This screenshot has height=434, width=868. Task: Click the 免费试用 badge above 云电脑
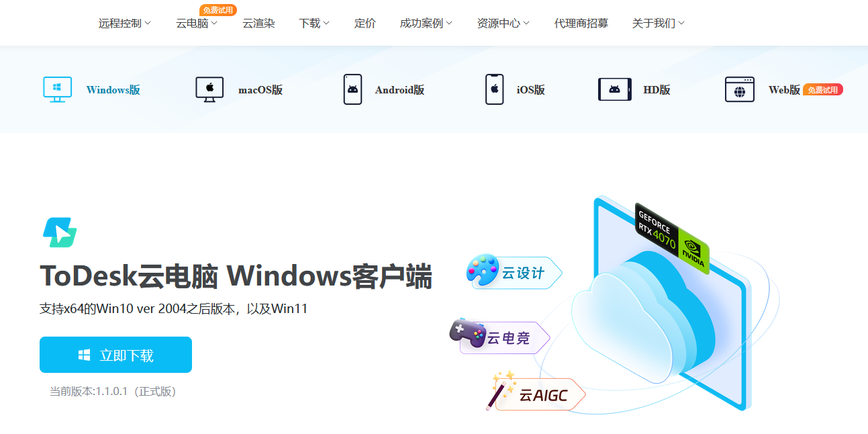218,10
